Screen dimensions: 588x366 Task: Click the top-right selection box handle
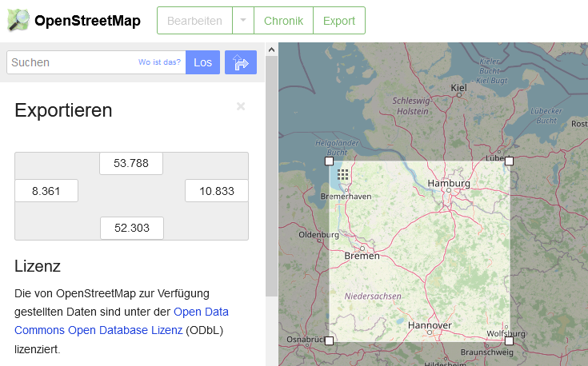point(509,161)
